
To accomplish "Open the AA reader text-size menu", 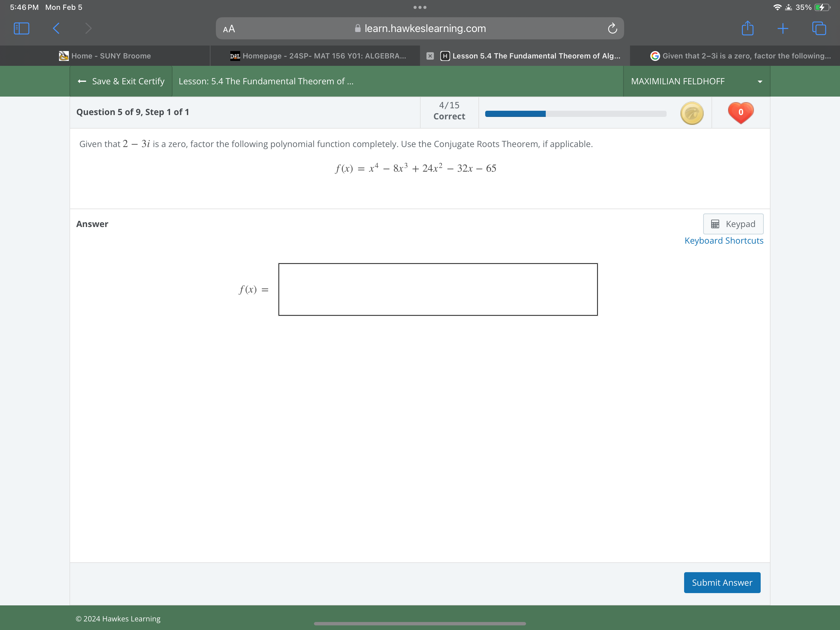I will click(229, 29).
